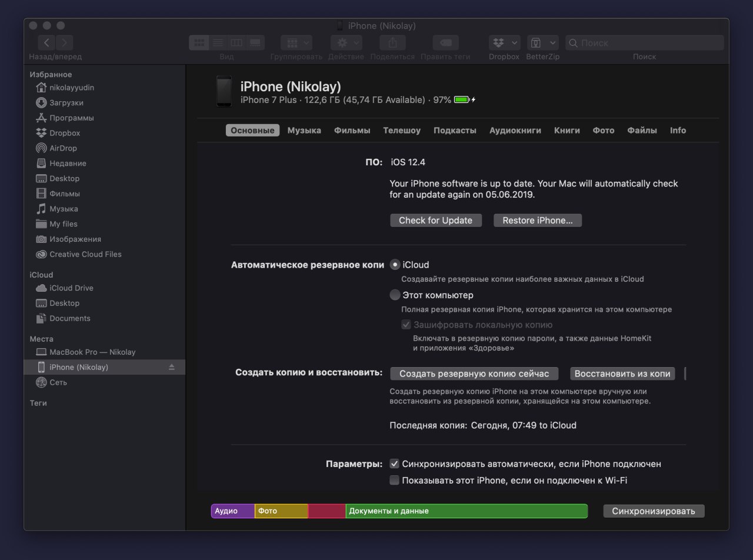Switch to icon view mode

tap(199, 42)
